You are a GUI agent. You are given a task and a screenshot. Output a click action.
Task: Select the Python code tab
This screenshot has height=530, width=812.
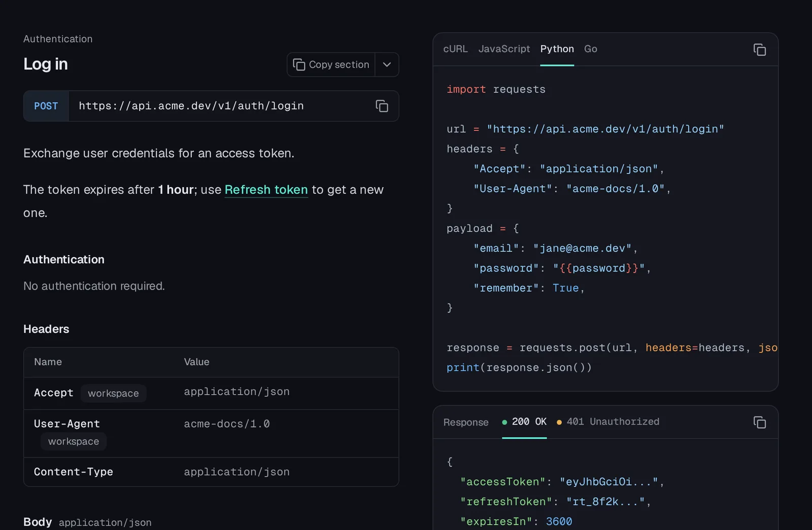(x=557, y=49)
